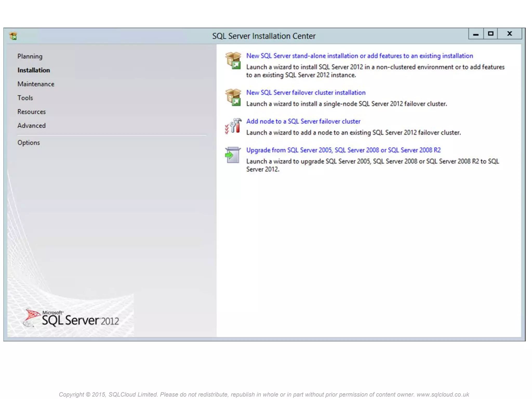Click the Upgrade green arrow icon
The width and height of the screenshot is (532, 399).
232,155
